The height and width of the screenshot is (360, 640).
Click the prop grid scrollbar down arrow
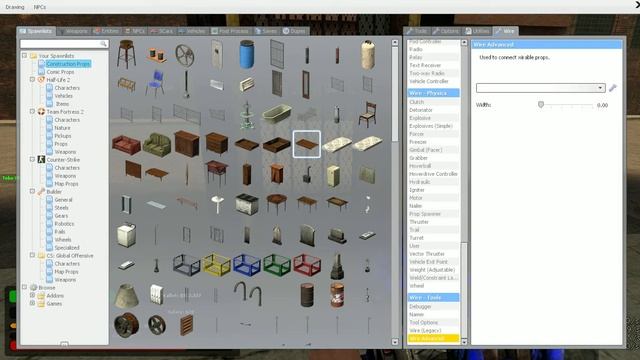(395, 342)
